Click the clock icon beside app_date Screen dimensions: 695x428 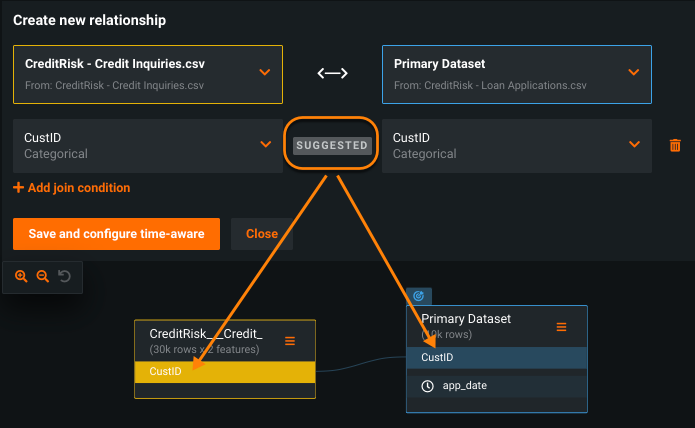click(x=428, y=385)
